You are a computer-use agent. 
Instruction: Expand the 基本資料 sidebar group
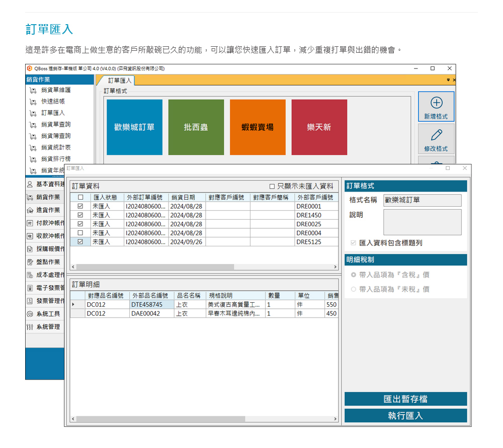(x=48, y=185)
